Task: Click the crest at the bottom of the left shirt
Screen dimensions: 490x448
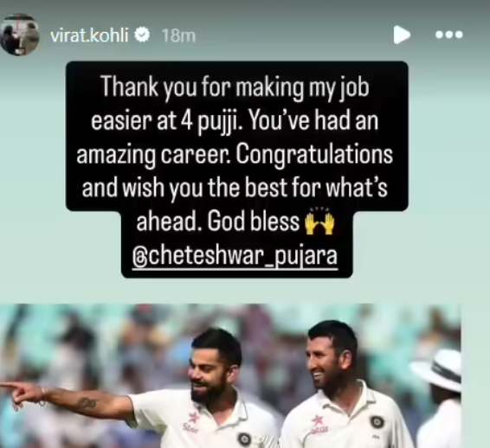Action: [244, 440]
